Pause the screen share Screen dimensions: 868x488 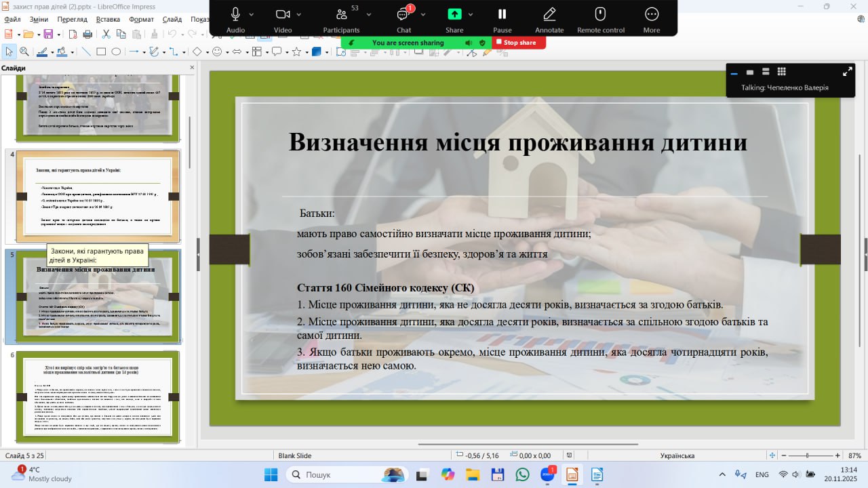click(502, 19)
